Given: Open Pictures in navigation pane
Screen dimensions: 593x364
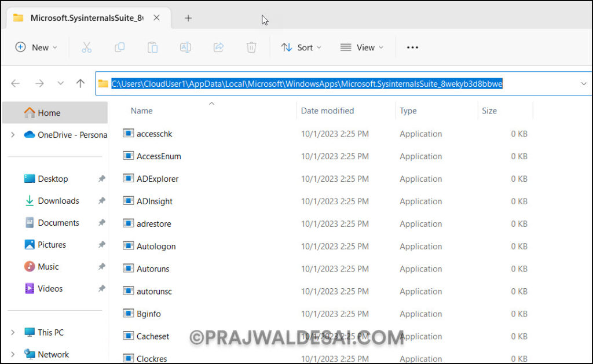Looking at the screenshot, I should (52, 245).
